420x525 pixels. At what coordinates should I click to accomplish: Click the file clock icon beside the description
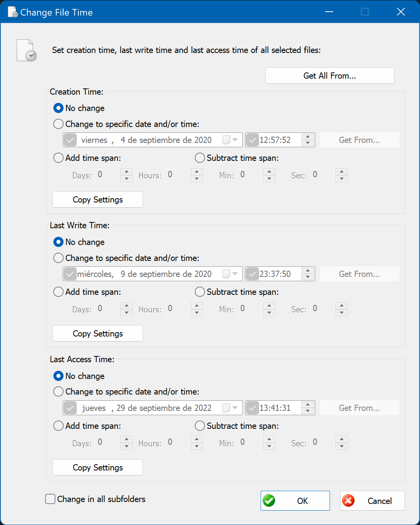pos(27,51)
